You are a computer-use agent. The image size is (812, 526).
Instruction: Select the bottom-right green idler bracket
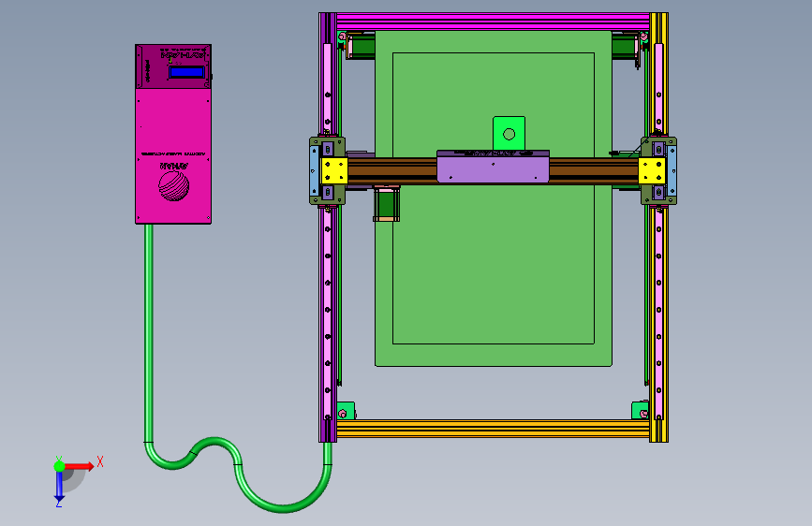640,411
